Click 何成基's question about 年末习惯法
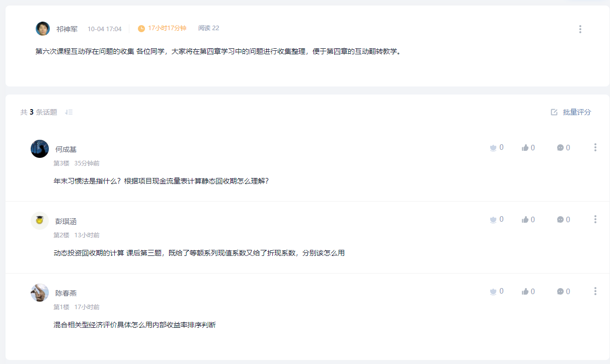The height and width of the screenshot is (364, 610). [161, 181]
